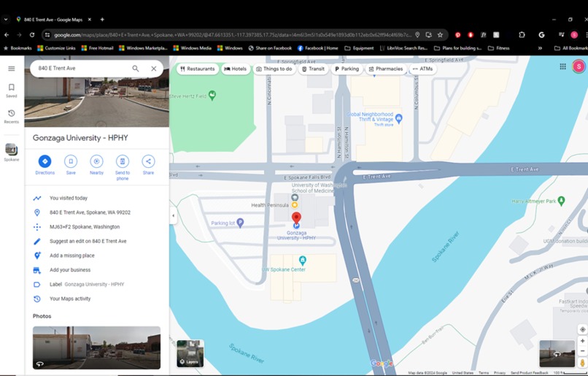Edit the Label Gonzaga University - HPHY

tap(97, 285)
